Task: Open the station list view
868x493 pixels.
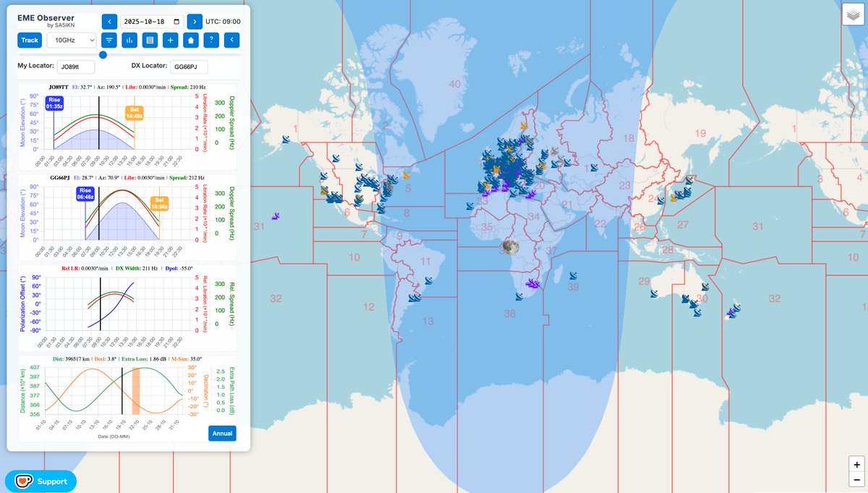Action: [149, 40]
